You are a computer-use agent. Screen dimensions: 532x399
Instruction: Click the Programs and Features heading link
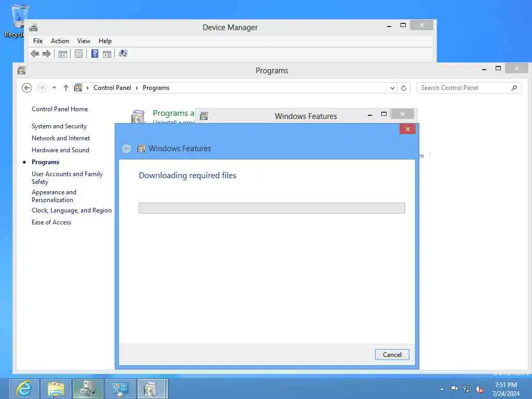174,113
